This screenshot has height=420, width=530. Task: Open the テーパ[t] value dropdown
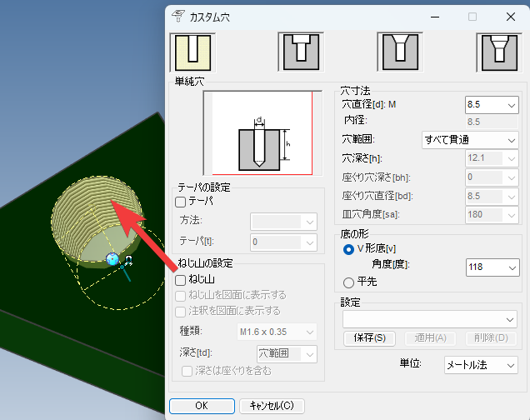tap(283, 242)
